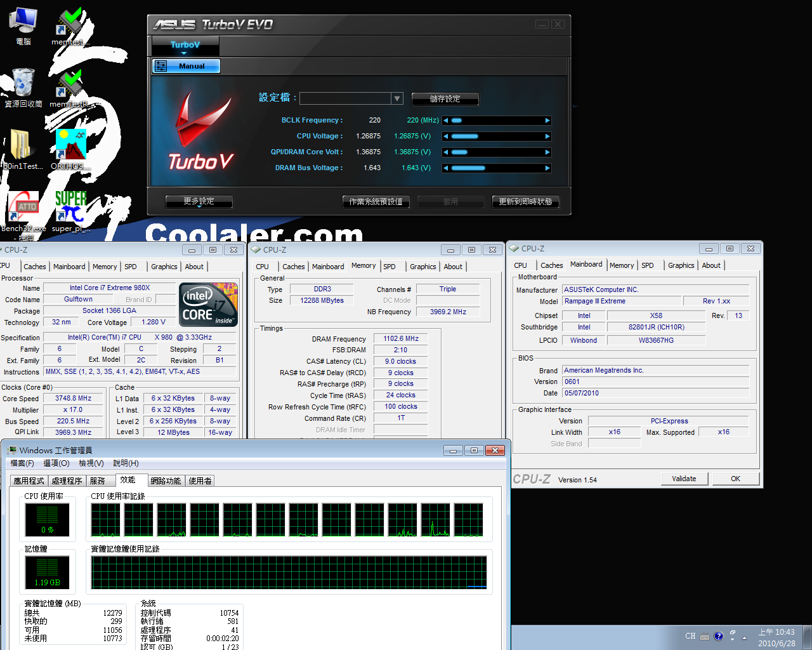Click the BIOS date 05/07/2010
Image resolution: width=812 pixels, height=650 pixels.
click(x=656, y=393)
